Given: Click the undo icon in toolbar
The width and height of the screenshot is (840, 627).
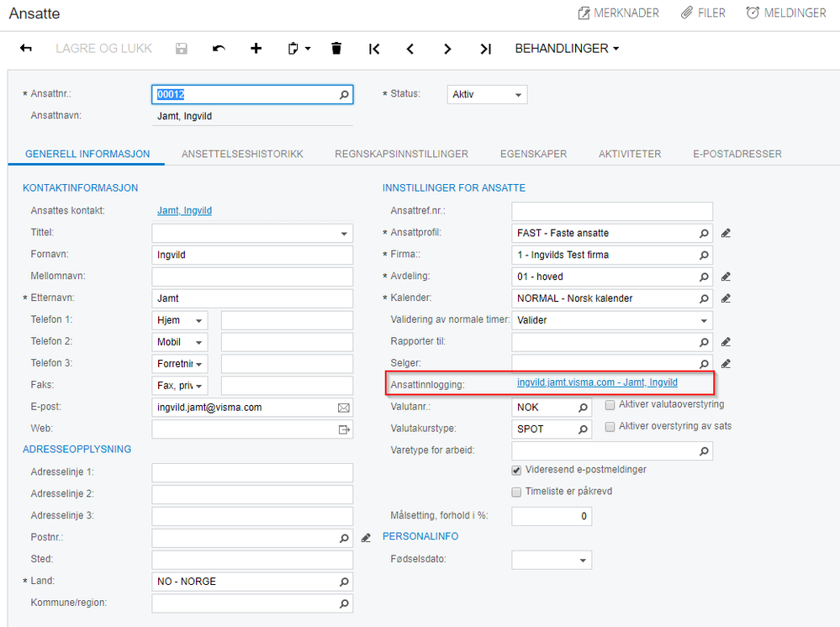Looking at the screenshot, I should click(219, 49).
